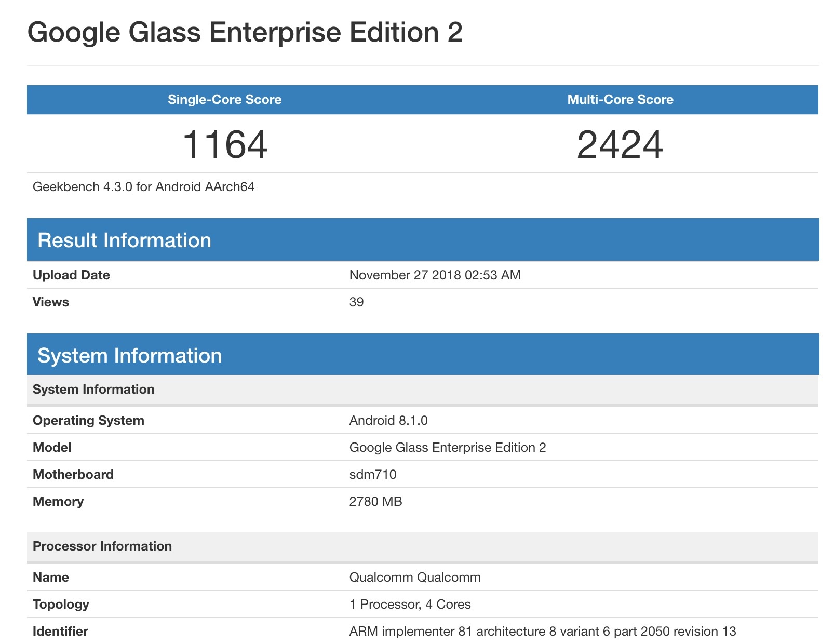This screenshot has width=834, height=644.
Task: Click the Geekbench 4.3.0 for Android AArch64 text
Action: pos(143,187)
